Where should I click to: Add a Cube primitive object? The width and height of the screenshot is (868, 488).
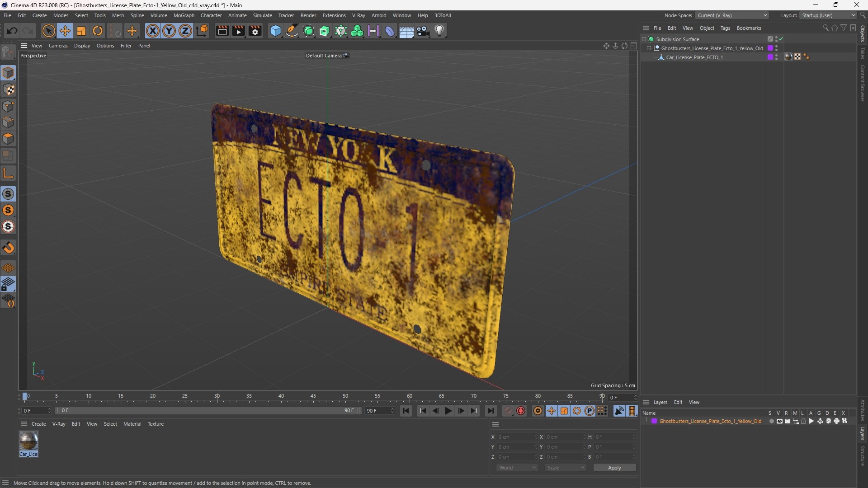[x=275, y=31]
